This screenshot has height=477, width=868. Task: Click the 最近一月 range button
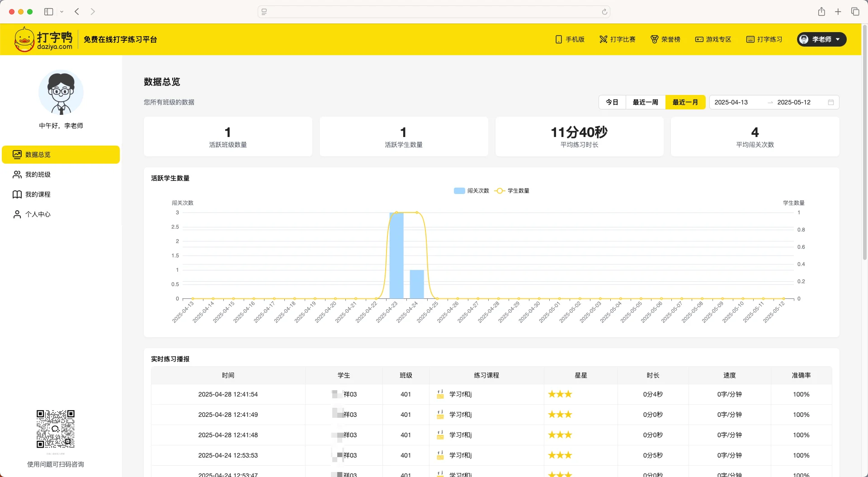pyautogui.click(x=685, y=102)
